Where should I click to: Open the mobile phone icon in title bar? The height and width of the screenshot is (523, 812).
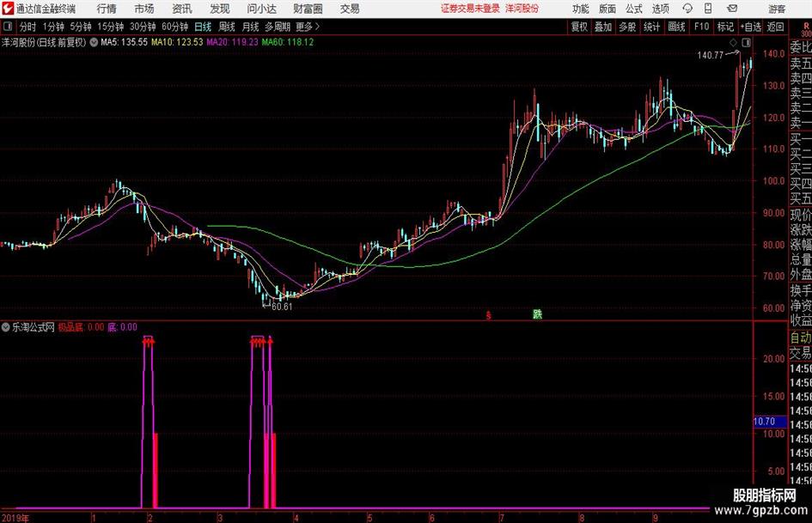(708, 9)
